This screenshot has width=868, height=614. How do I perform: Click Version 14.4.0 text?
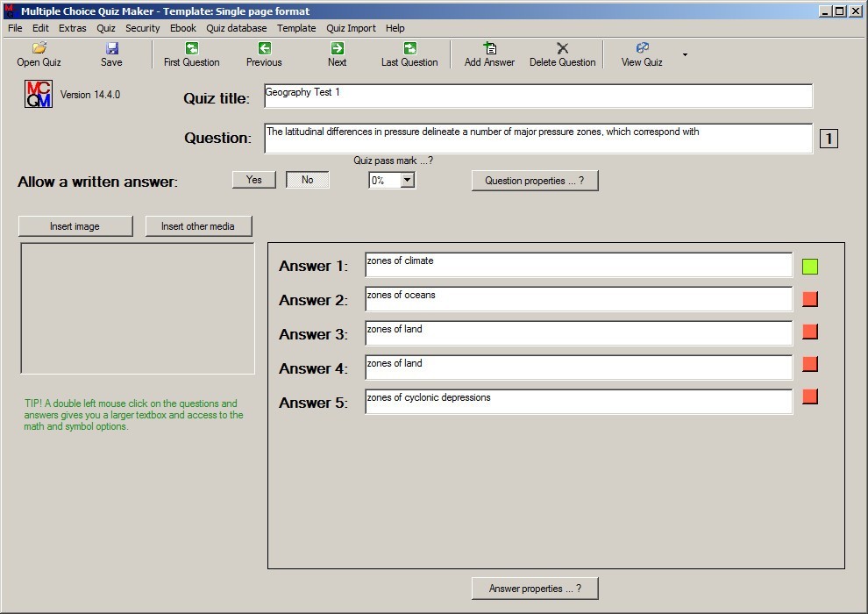90,95
